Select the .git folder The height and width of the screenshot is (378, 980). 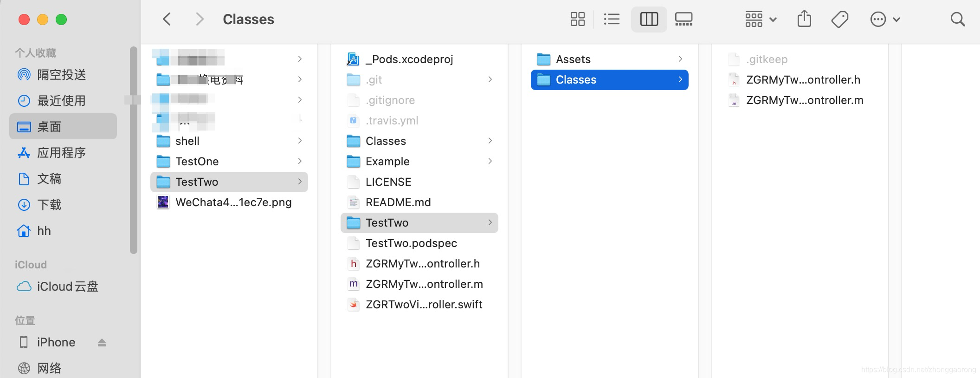(x=419, y=80)
